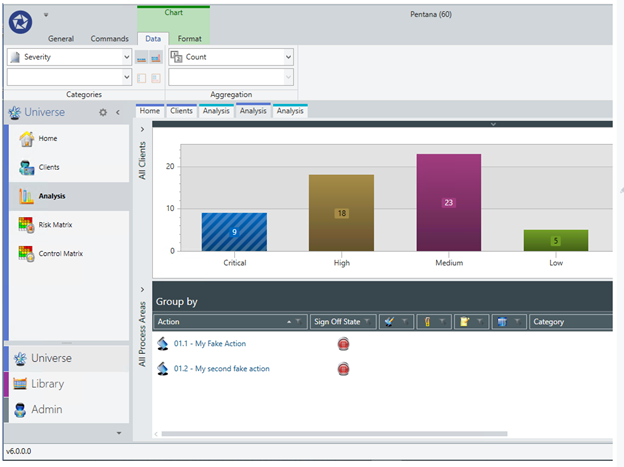Select the Medium bar in the chart
Screen dimensions: 624x467
pos(449,202)
